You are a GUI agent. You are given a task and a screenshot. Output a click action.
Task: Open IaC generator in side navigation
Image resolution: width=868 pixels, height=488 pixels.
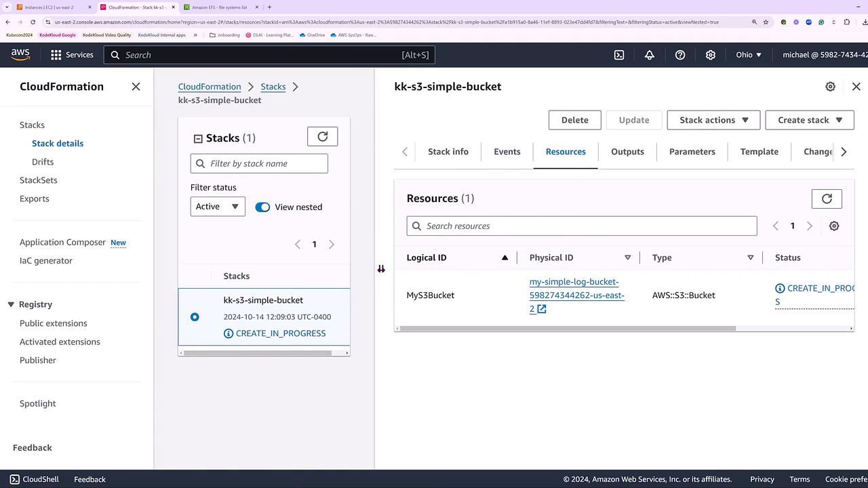(x=46, y=261)
